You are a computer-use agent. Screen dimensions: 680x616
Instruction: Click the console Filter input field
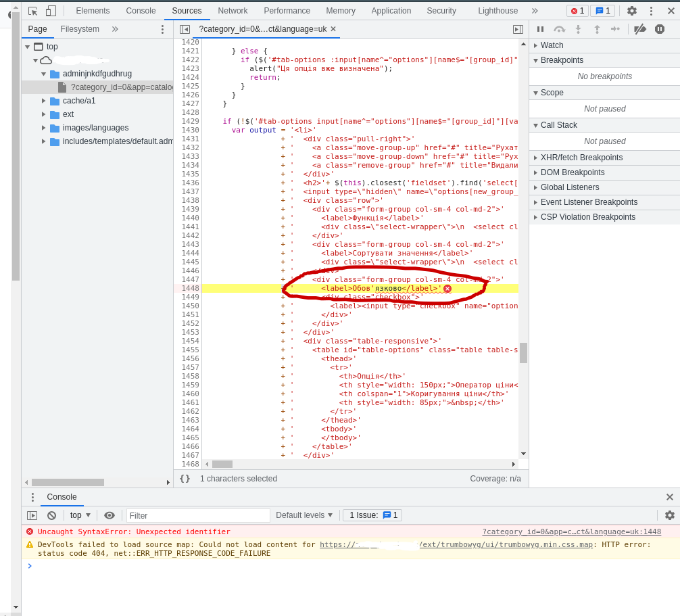198,515
